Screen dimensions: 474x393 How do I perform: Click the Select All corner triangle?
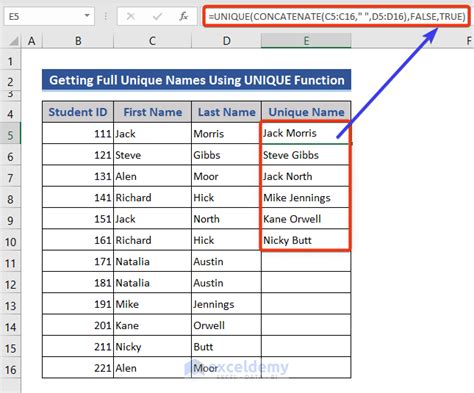[13, 41]
